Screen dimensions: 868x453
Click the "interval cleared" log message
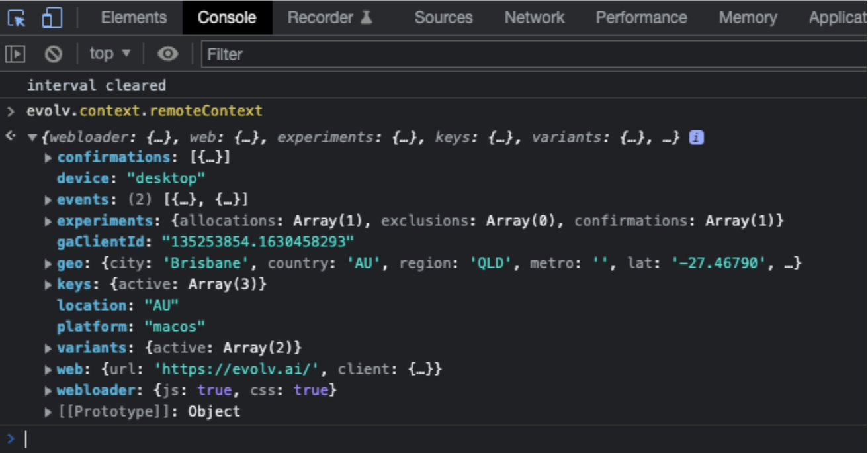point(97,85)
